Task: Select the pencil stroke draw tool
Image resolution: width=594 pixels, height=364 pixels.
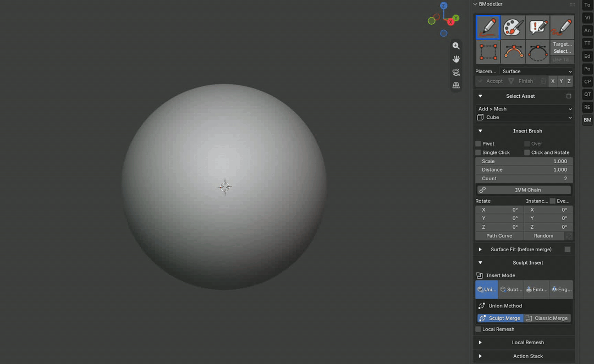Action: tap(488, 27)
